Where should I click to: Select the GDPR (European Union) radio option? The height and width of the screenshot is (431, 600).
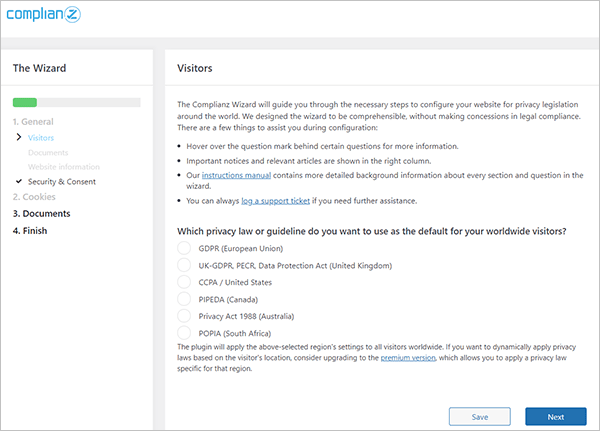pos(184,248)
